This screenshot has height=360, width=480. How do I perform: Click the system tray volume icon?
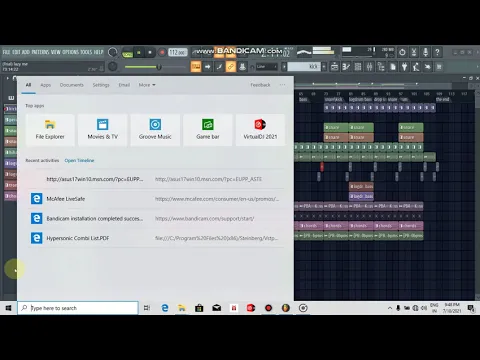424,308
